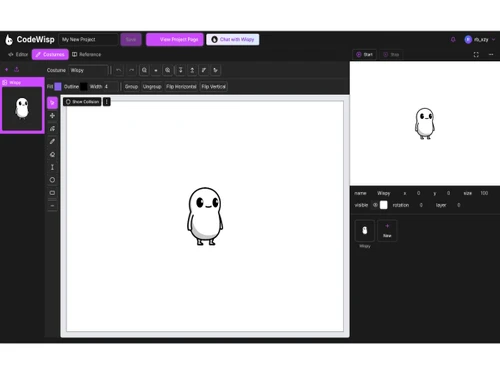Select the Wispy sprite thumbnail below stage
500x375 pixels.
coord(365,230)
